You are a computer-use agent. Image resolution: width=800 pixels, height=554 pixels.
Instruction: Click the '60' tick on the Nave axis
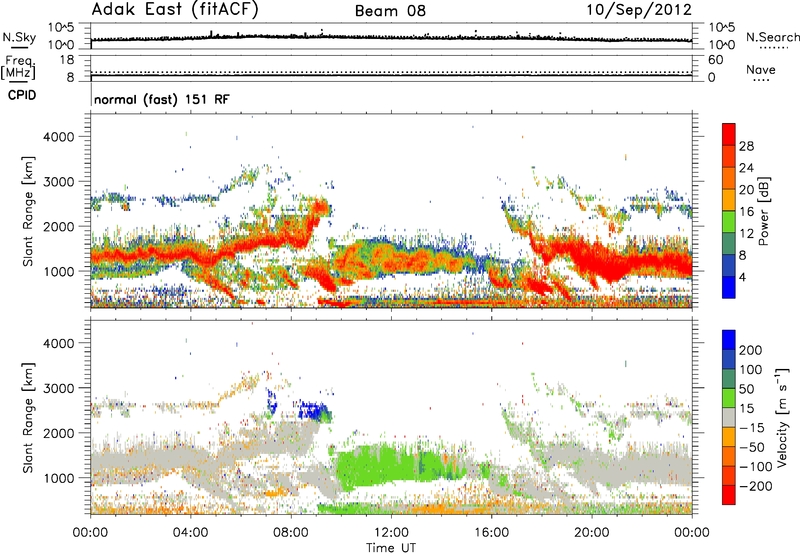pos(715,60)
